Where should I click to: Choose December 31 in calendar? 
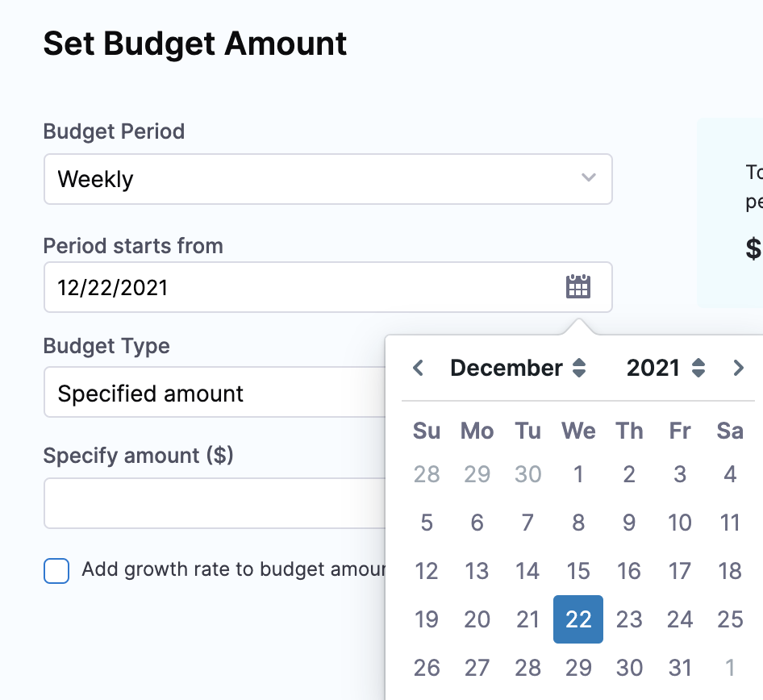(x=680, y=668)
